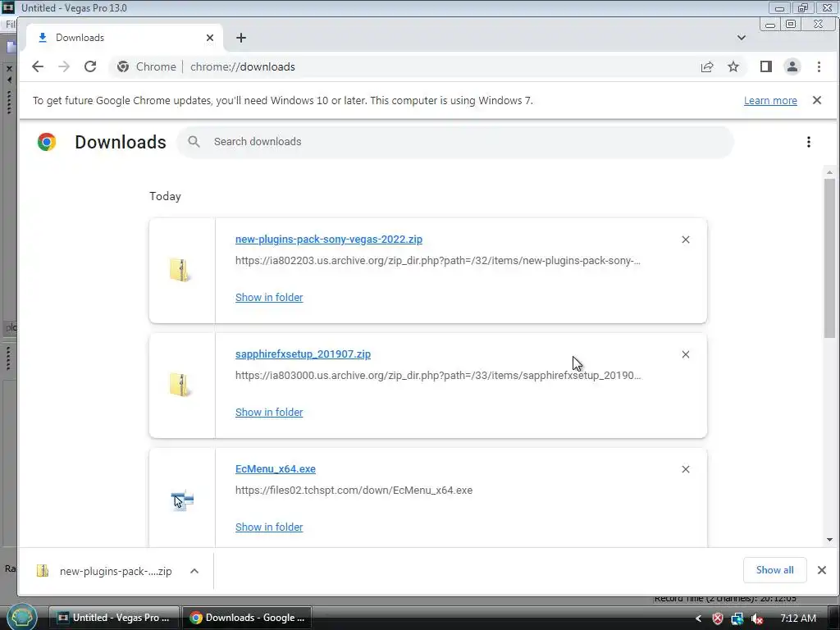The width and height of the screenshot is (840, 630).
Task: Open a new tab with the plus button
Action: [241, 38]
